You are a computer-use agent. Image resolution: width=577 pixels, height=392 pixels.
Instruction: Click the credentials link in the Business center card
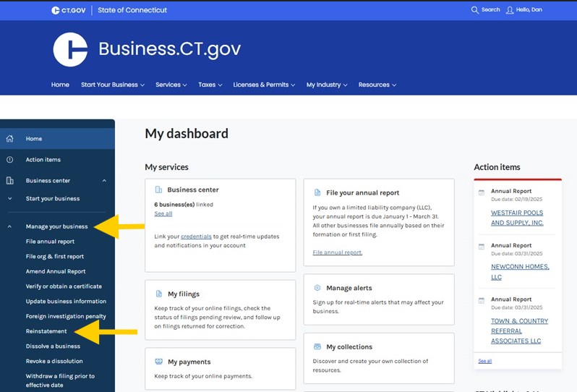(196, 237)
